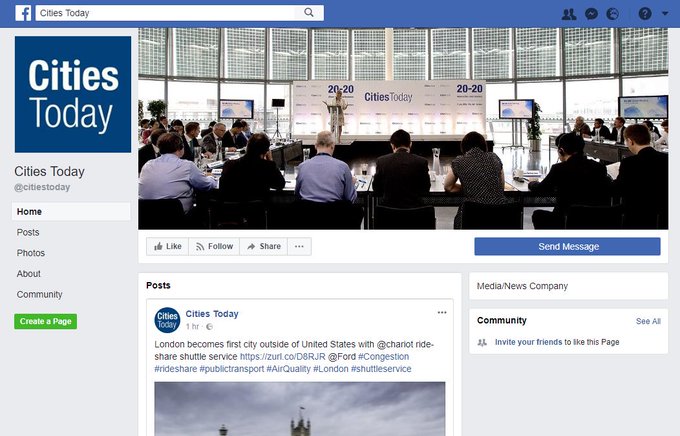Open the Community section in sidebar

point(39,295)
